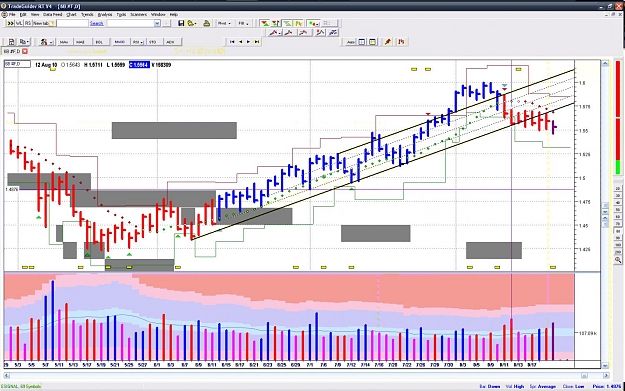Toggle the Auto scale button
The width and height of the screenshot is (625, 391).
point(351,42)
